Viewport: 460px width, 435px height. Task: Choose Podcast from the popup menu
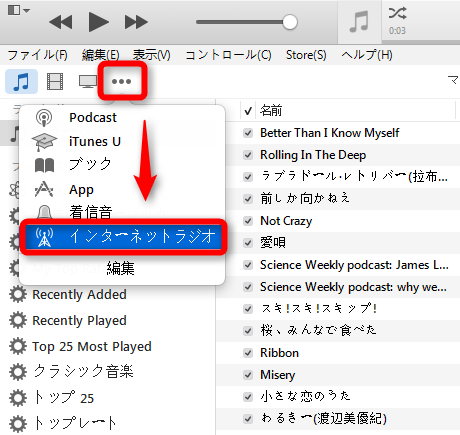[93, 118]
